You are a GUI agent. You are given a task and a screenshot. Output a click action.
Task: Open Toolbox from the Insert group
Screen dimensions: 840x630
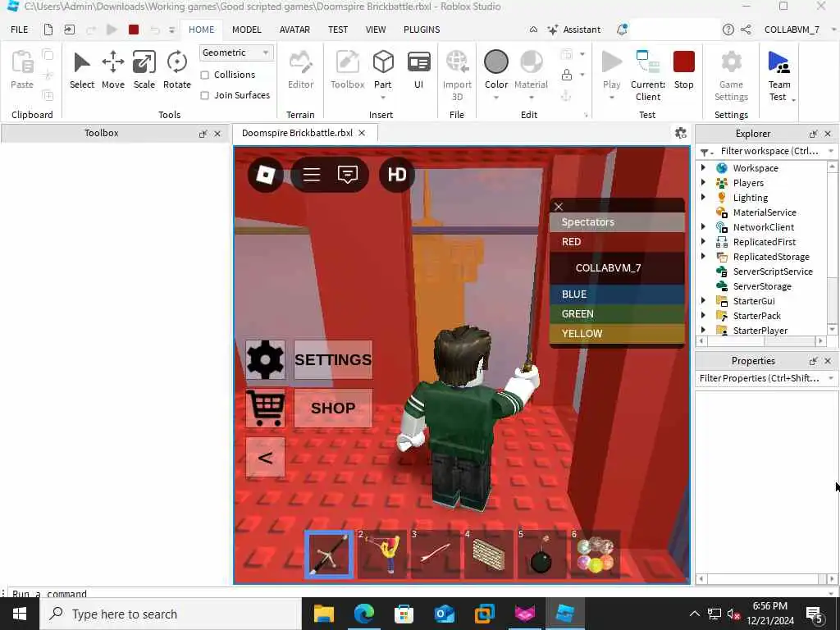tap(347, 70)
